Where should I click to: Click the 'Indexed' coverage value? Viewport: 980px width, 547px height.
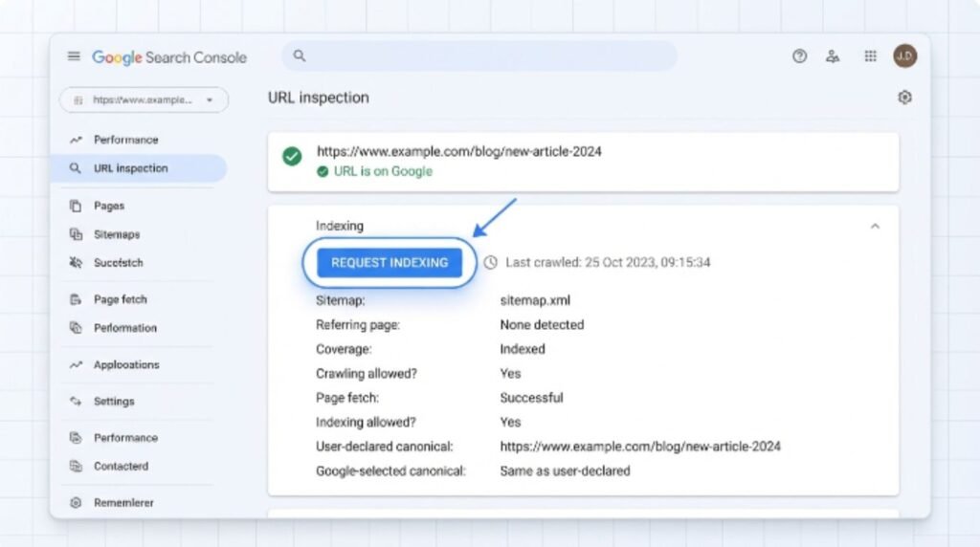pyautogui.click(x=523, y=349)
